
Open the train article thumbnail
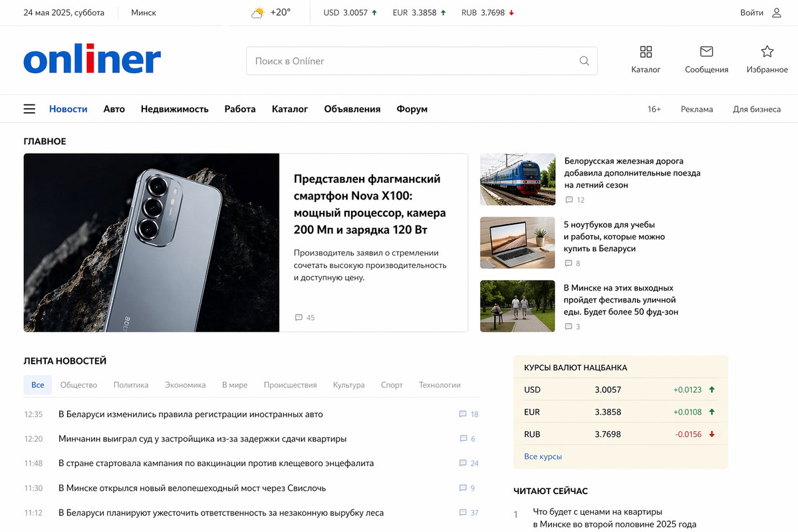[x=517, y=180]
